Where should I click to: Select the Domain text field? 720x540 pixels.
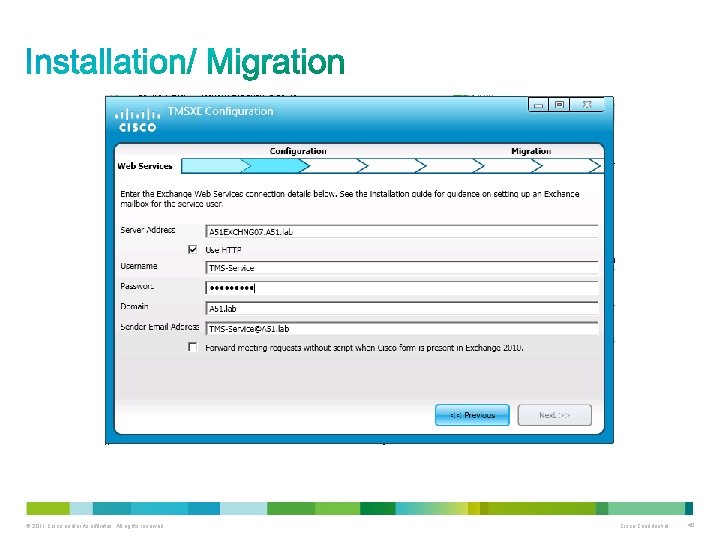tap(402, 309)
